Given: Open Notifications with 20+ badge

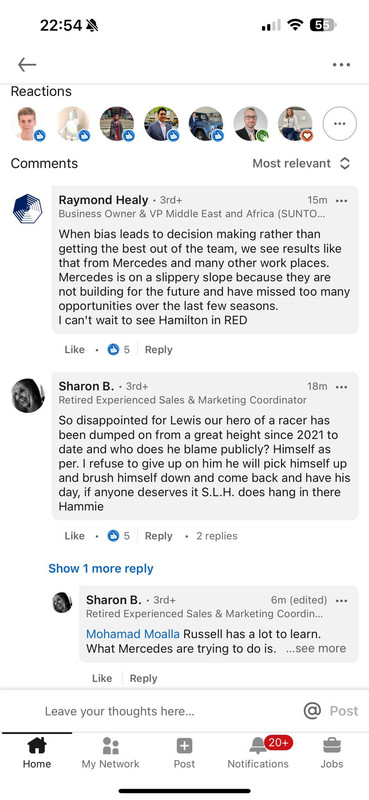Looking at the screenshot, I should (258, 754).
